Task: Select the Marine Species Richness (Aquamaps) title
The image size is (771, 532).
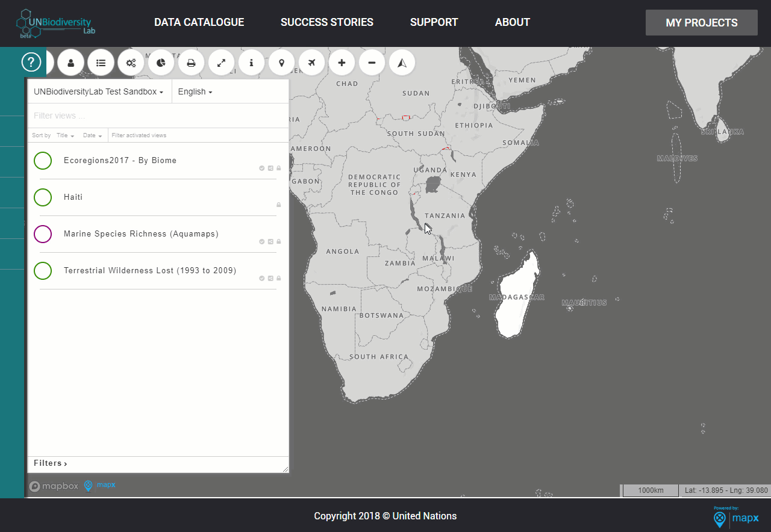Action: 141,234
